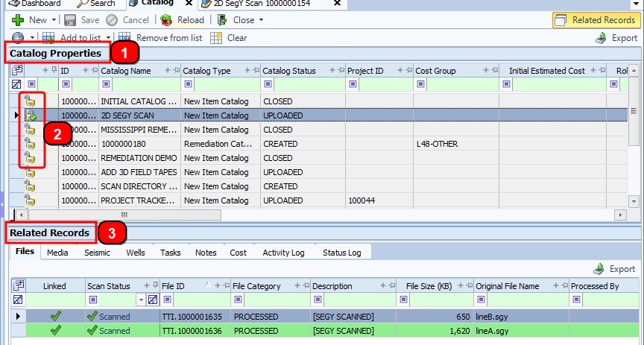Screen dimensions: 644x345
Task: Click the Remove from list grid icon
Action: 124,38
